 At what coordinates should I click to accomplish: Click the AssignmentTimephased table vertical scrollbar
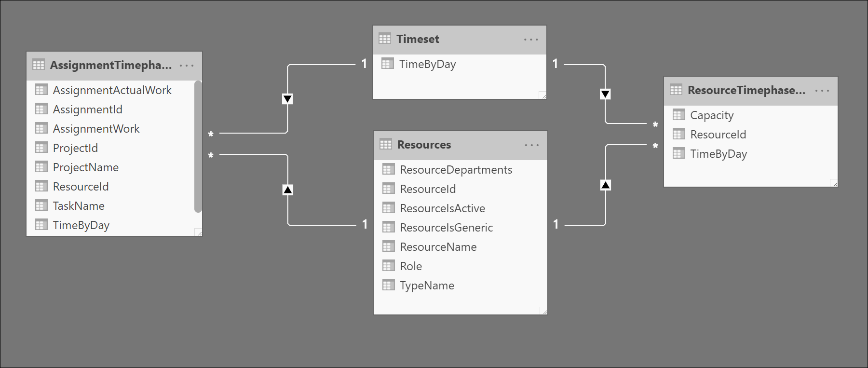tap(198, 147)
